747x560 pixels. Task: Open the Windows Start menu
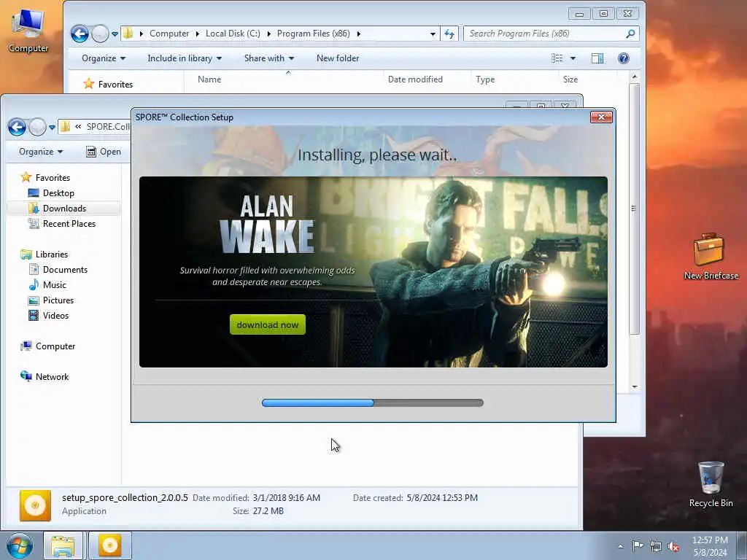coord(20,545)
